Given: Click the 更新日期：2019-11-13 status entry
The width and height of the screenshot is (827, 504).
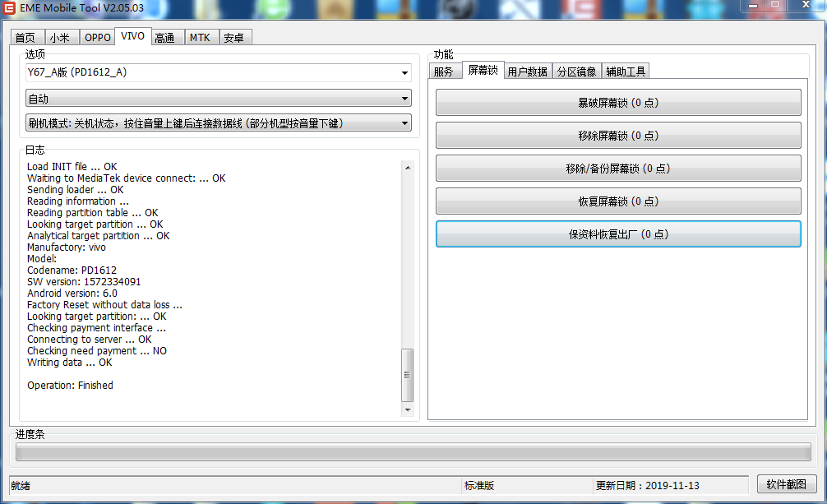Looking at the screenshot, I should click(648, 486).
